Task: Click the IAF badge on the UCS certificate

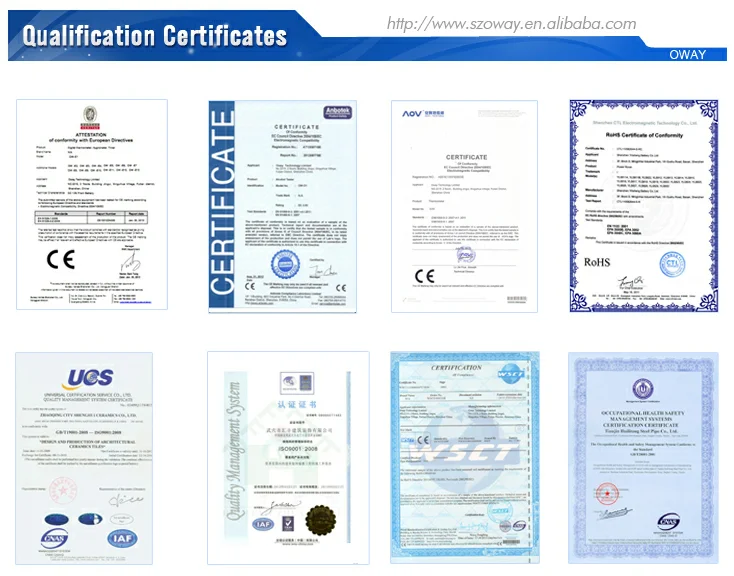Action: [122, 539]
